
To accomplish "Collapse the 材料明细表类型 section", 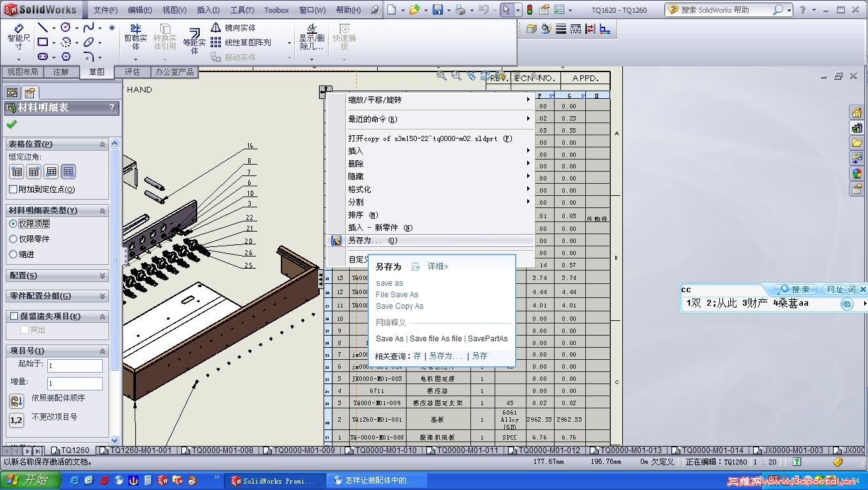I will (x=102, y=211).
